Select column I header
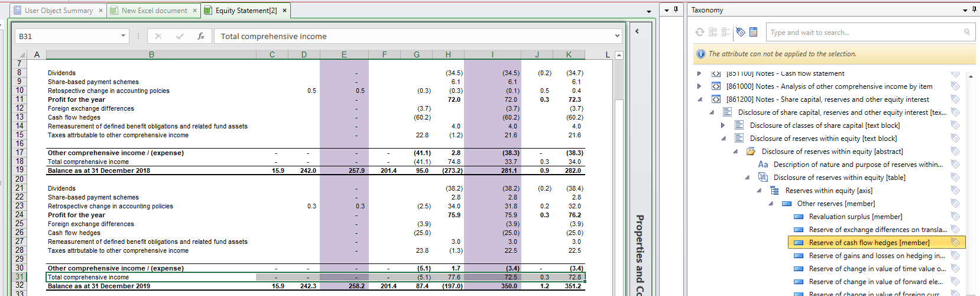Image resolution: width=980 pixels, height=296 pixels. pos(492,54)
